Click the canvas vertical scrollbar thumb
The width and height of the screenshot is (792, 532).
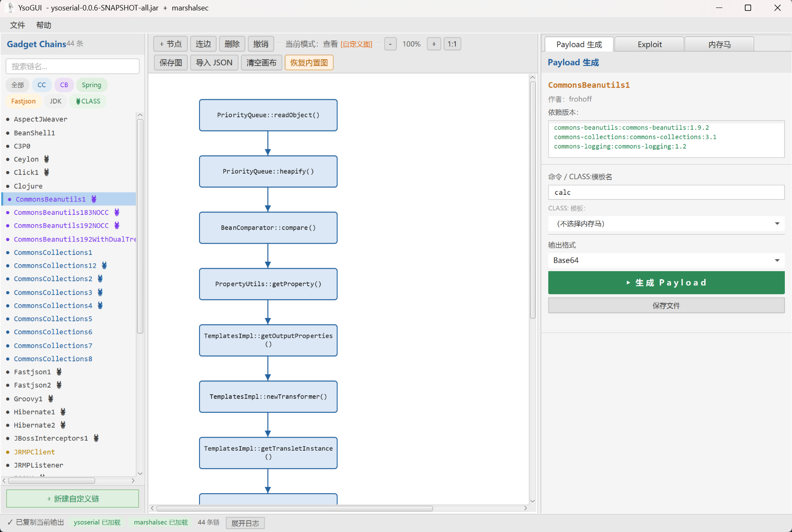[532, 200]
